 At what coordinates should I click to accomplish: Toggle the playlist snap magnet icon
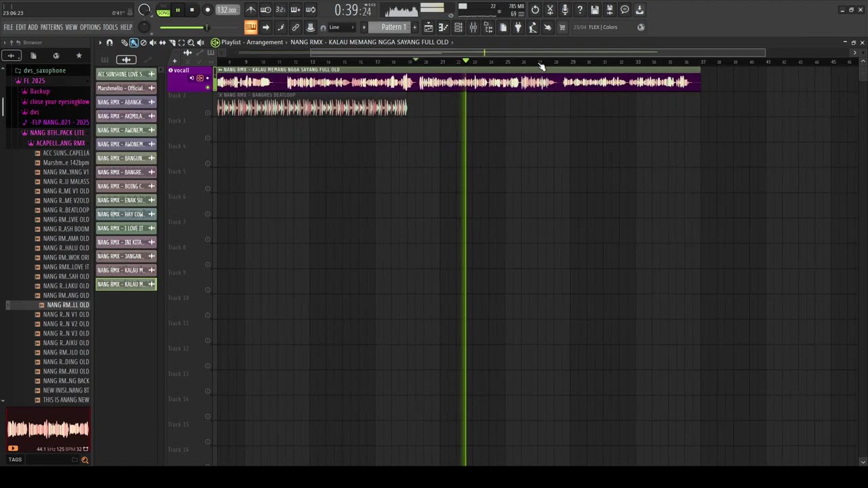click(x=109, y=43)
